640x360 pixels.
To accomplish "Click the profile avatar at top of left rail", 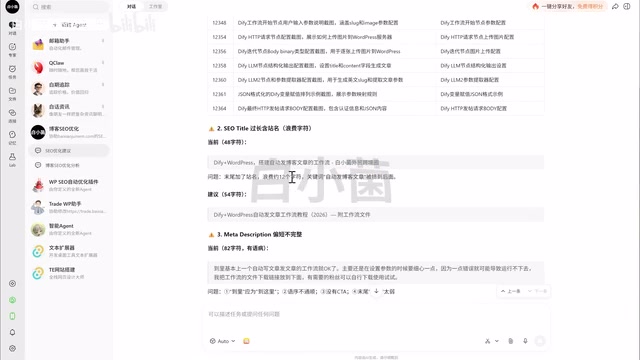I will tap(12, 7).
